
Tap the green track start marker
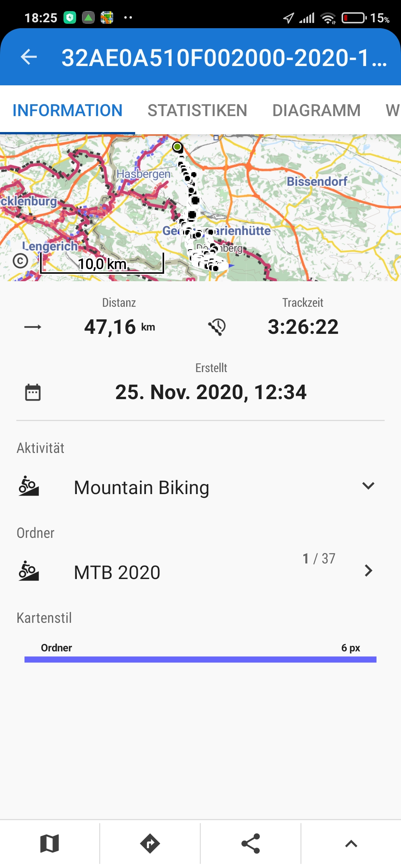(177, 147)
